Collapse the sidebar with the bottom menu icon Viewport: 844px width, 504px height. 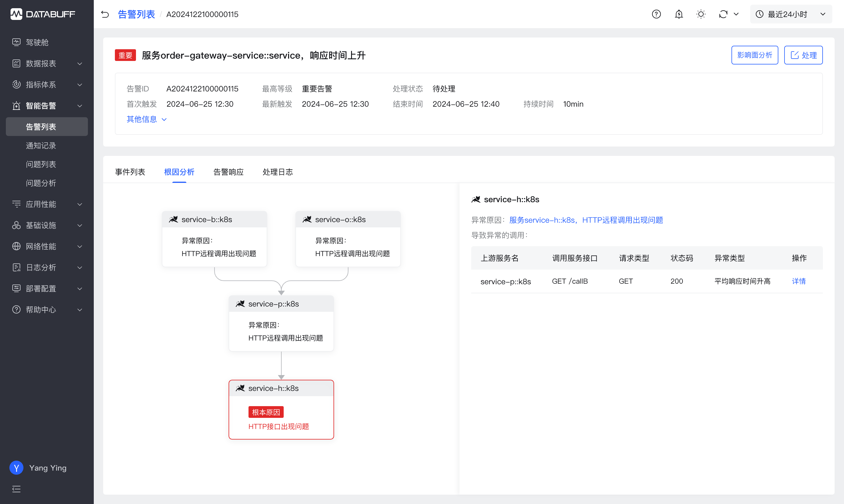(x=16, y=489)
